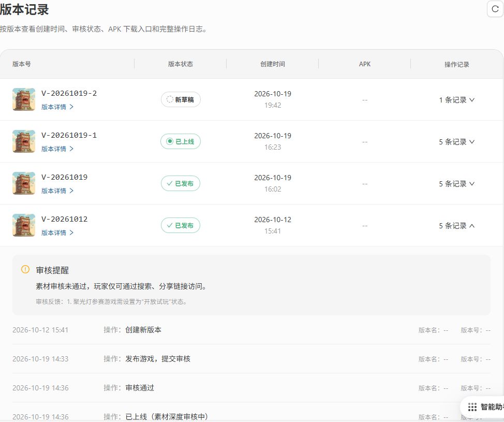Click 已发布 badge for V-20261012
Screen dimensions: 504x422
pyautogui.click(x=181, y=225)
